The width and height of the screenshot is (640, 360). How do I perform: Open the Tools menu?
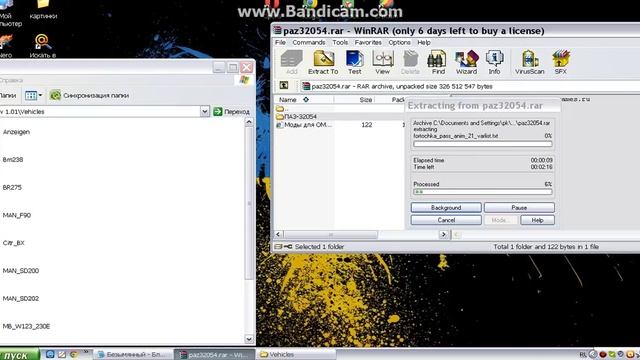pyautogui.click(x=340, y=42)
